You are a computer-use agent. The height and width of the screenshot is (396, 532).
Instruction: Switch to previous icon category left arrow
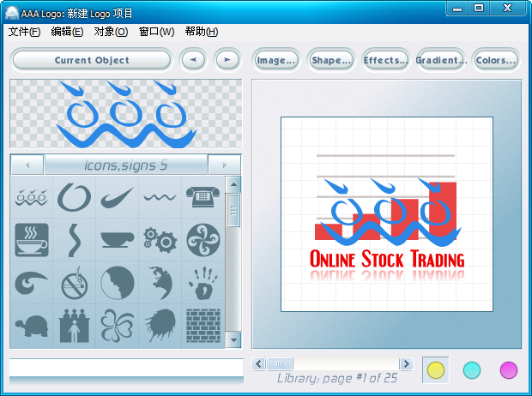pyautogui.click(x=27, y=165)
